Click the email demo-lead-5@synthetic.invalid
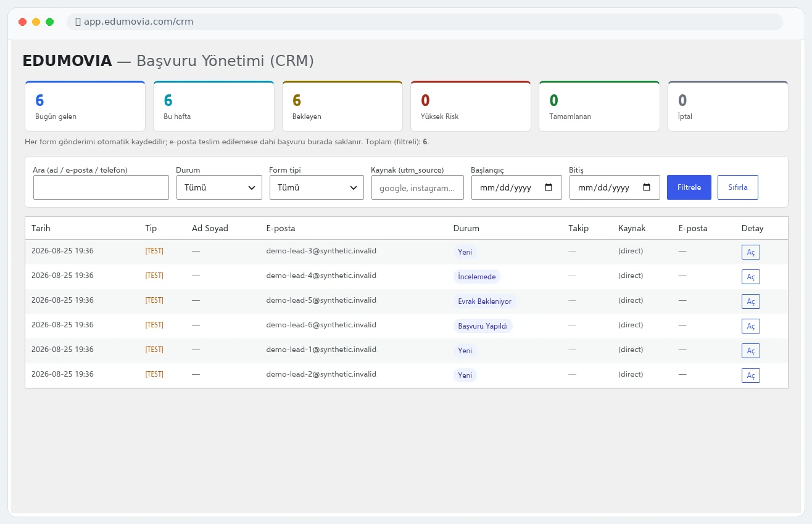The height and width of the screenshot is (524, 812). click(321, 300)
